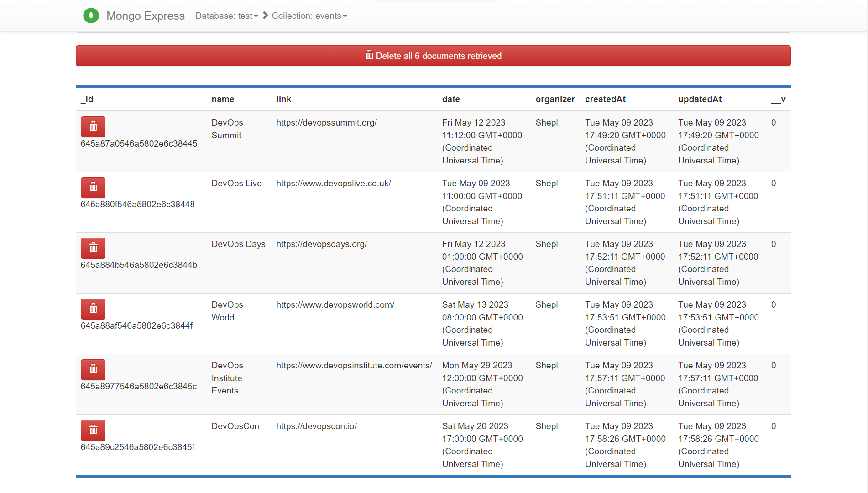Viewport: 868px width, 493px height.
Task: Sort by the updatedAt column header
Action: click(x=700, y=99)
